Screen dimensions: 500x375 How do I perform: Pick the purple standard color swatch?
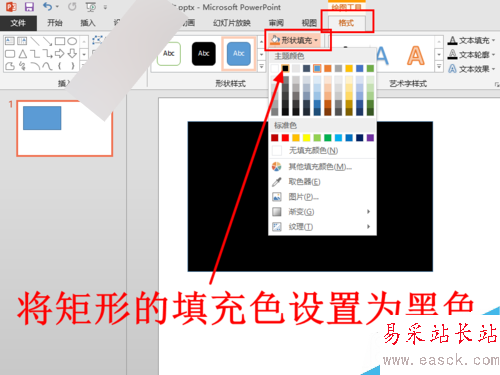(x=370, y=138)
